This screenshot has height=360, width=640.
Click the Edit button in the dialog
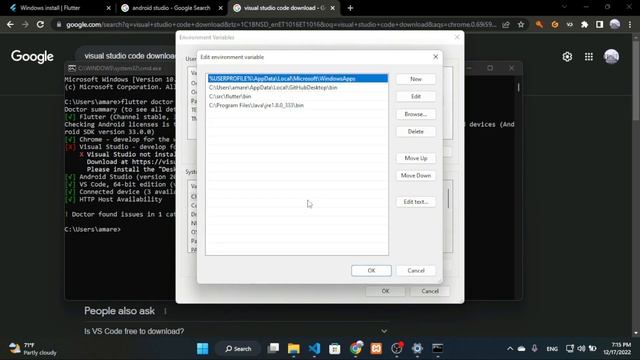416,96
